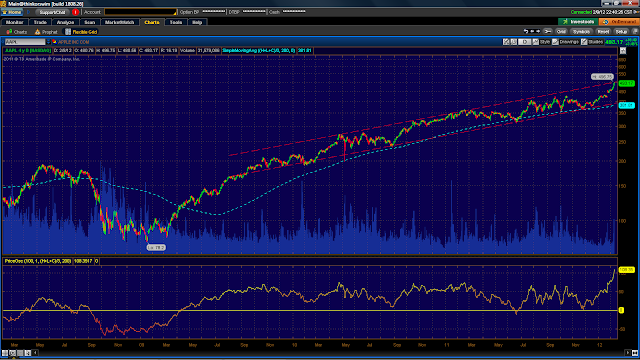Click the left arrow navigation icon

(x=532, y=31)
